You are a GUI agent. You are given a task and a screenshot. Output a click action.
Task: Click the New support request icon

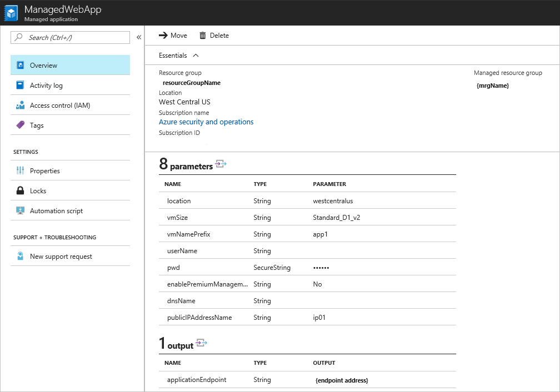coord(21,257)
